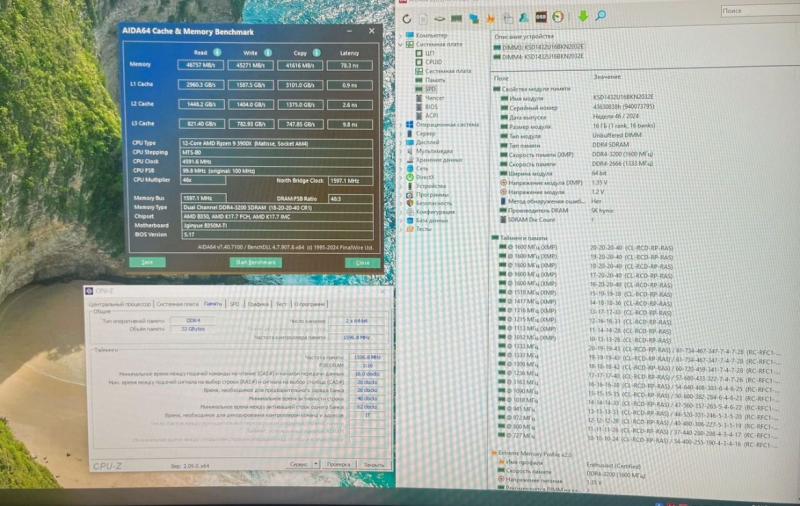This screenshot has width=800, height=506.
Task: Click Close button in benchmark window
Action: point(363,263)
